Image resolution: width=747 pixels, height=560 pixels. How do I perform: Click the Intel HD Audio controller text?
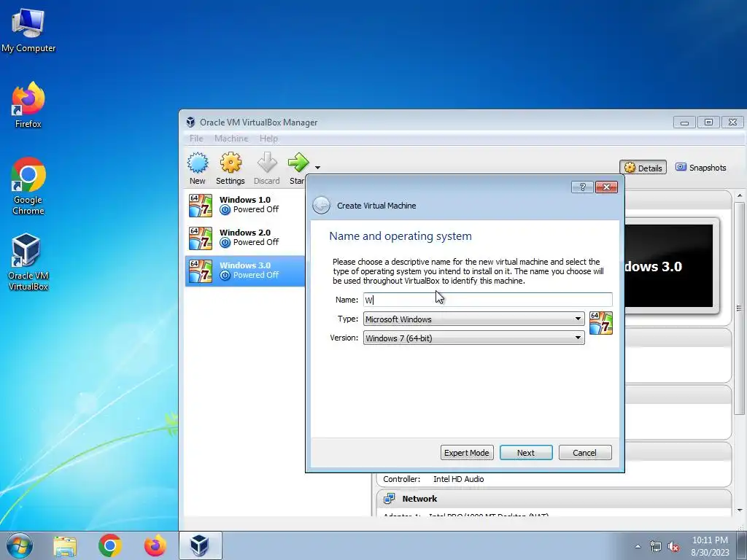(x=458, y=480)
